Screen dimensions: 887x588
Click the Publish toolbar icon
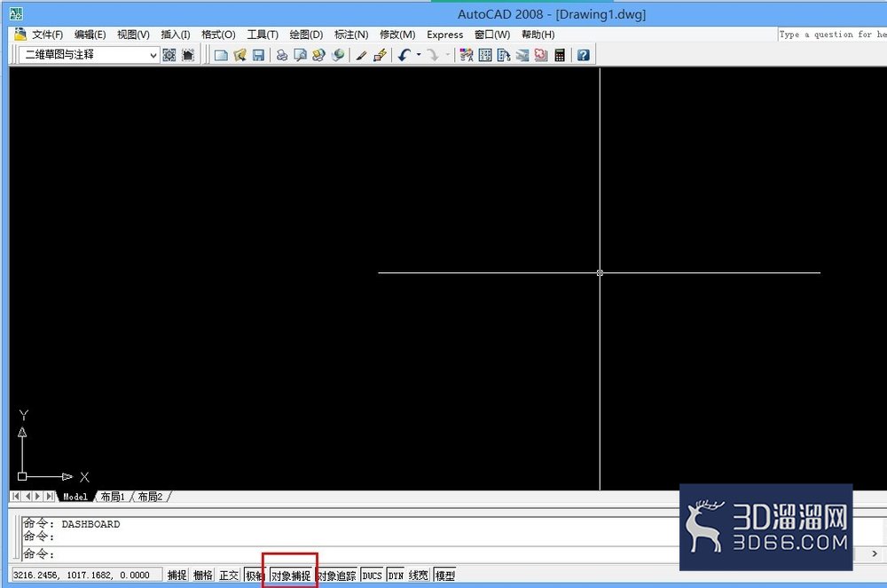coord(319,55)
